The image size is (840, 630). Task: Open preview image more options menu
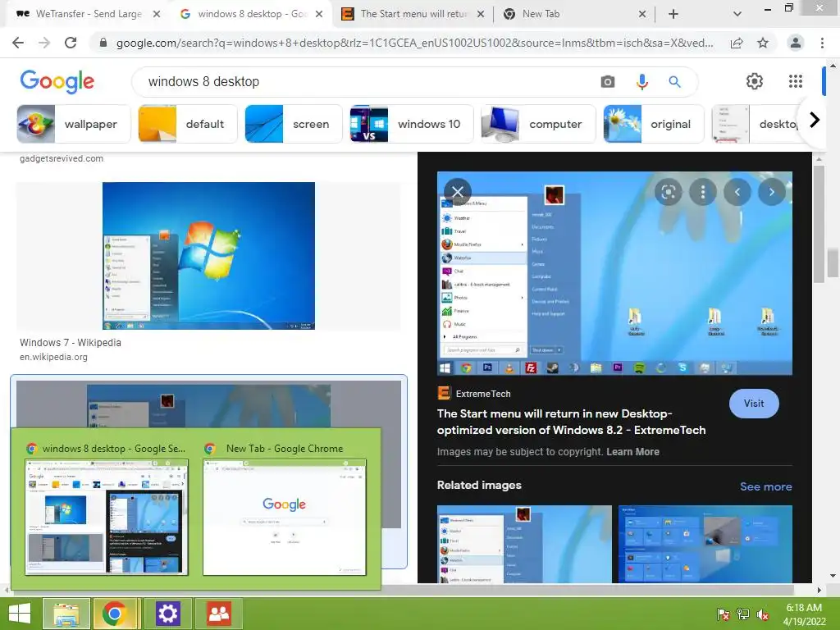click(x=703, y=192)
